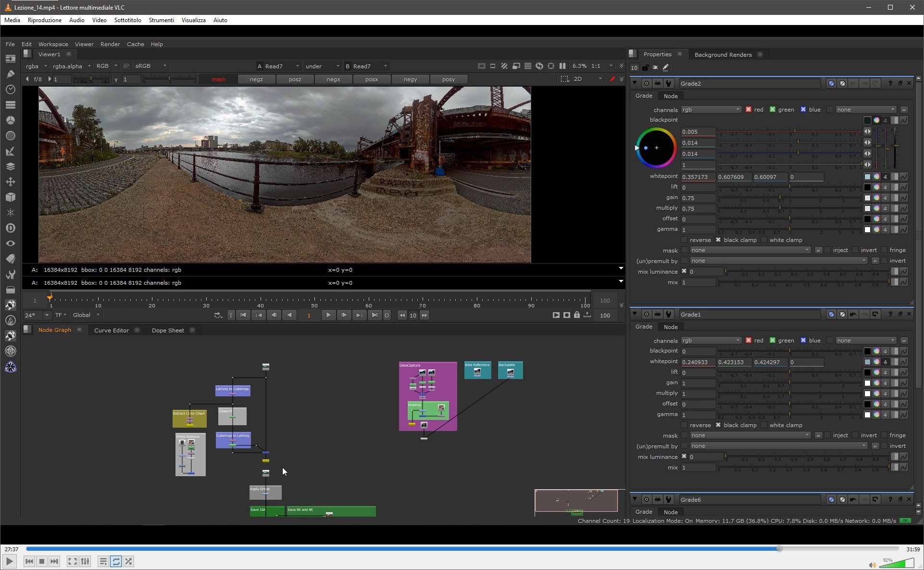The width and height of the screenshot is (924, 570).
Task: Click the timeline play forward button
Action: pyautogui.click(x=328, y=315)
